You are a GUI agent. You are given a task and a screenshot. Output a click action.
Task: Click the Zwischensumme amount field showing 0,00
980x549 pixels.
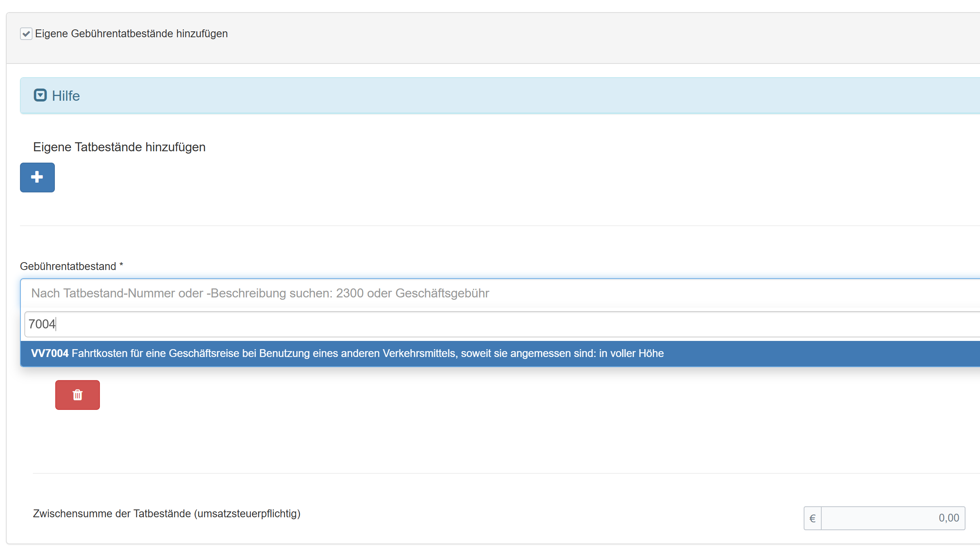click(893, 518)
